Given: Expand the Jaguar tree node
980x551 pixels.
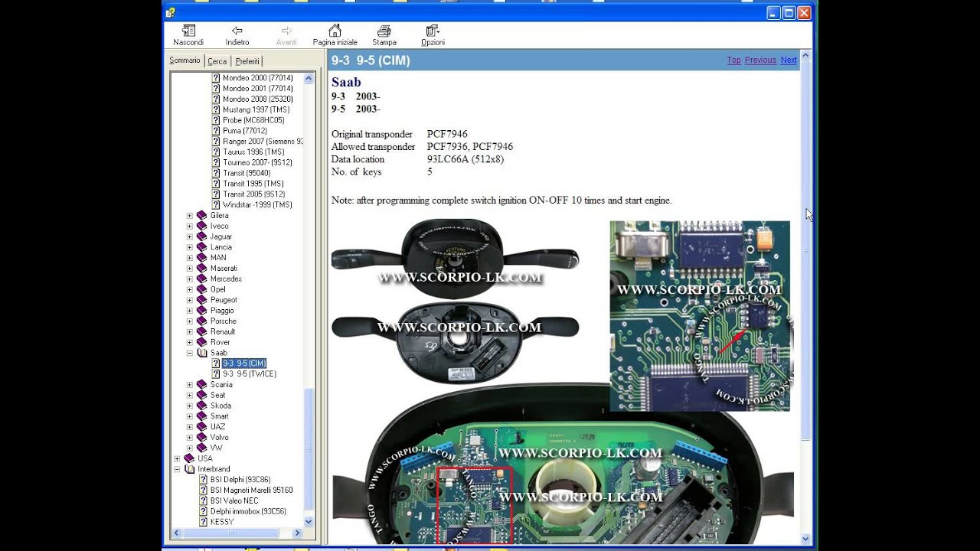Looking at the screenshot, I should [190, 236].
